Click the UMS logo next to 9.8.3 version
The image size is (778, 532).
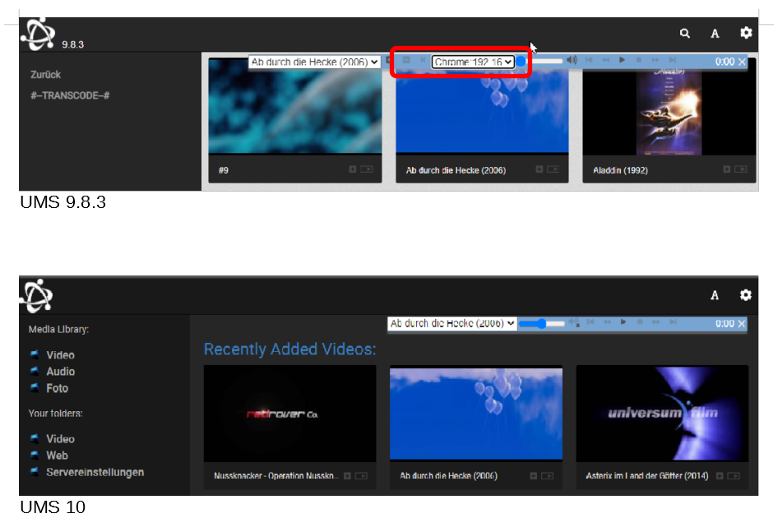coord(38,34)
